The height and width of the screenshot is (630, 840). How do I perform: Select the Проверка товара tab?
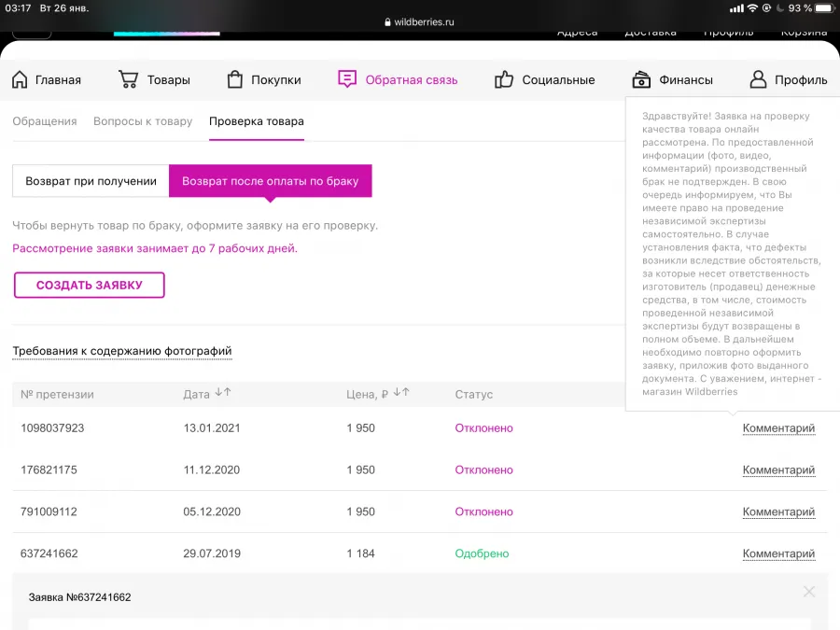(x=256, y=121)
